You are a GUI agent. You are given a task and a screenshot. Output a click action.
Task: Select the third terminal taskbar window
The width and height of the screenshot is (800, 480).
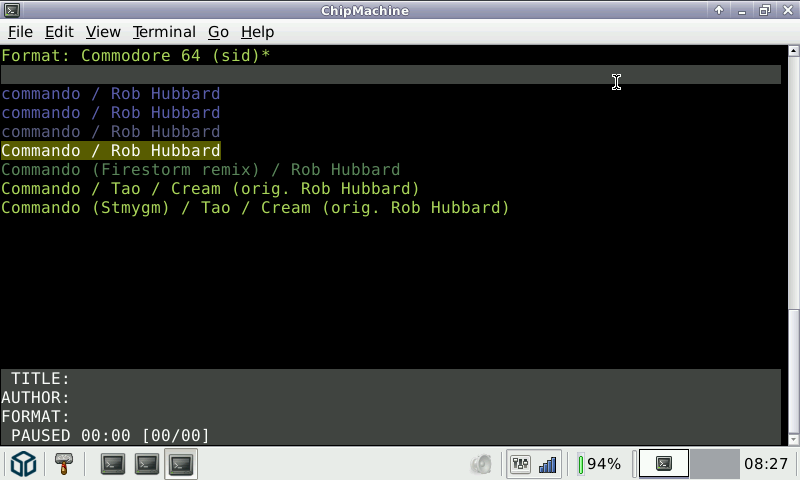point(181,464)
